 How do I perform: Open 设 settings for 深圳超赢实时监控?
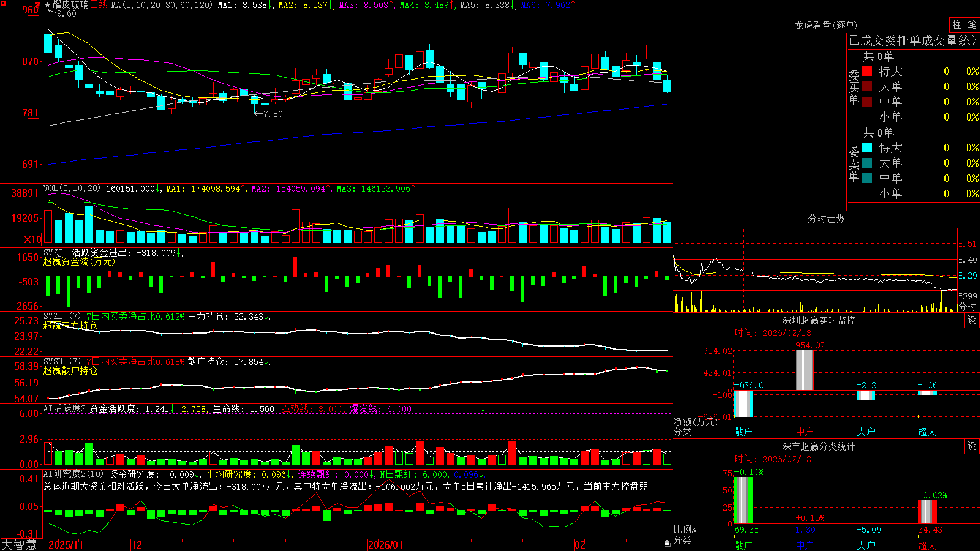pyautogui.click(x=971, y=320)
